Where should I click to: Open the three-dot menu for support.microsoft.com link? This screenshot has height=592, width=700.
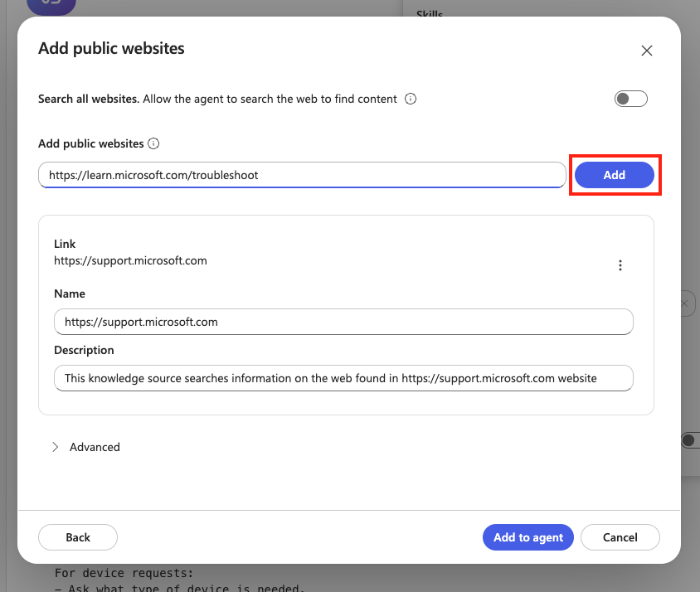point(620,265)
